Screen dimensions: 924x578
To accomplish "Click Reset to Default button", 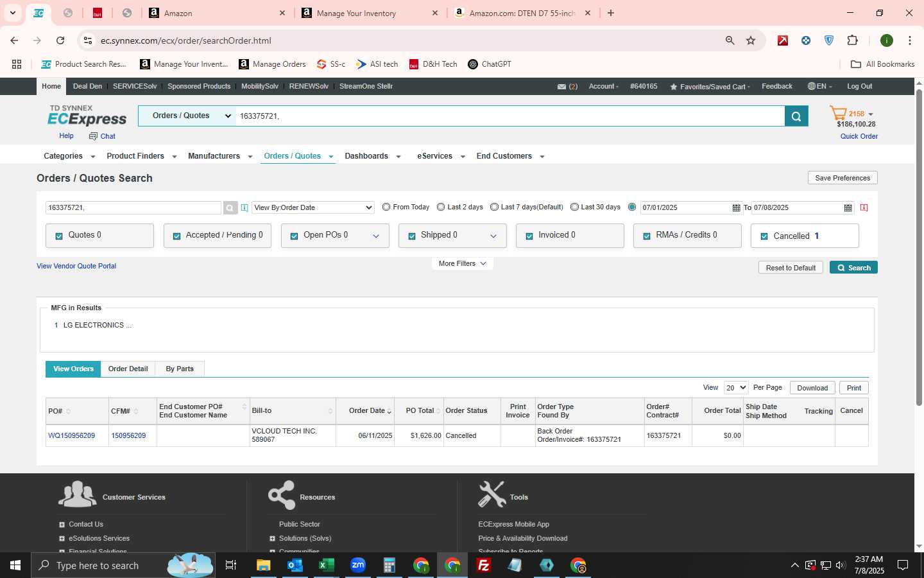I will coord(791,268).
